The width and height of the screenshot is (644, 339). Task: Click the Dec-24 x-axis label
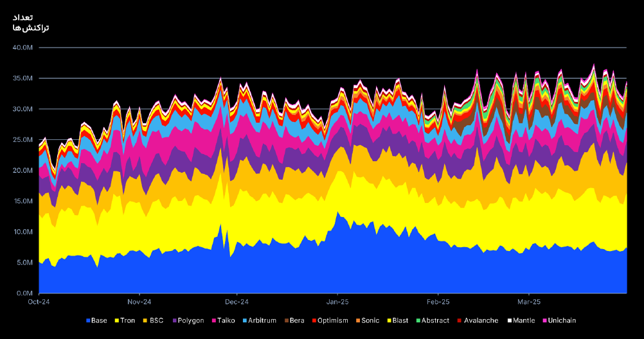point(237,302)
